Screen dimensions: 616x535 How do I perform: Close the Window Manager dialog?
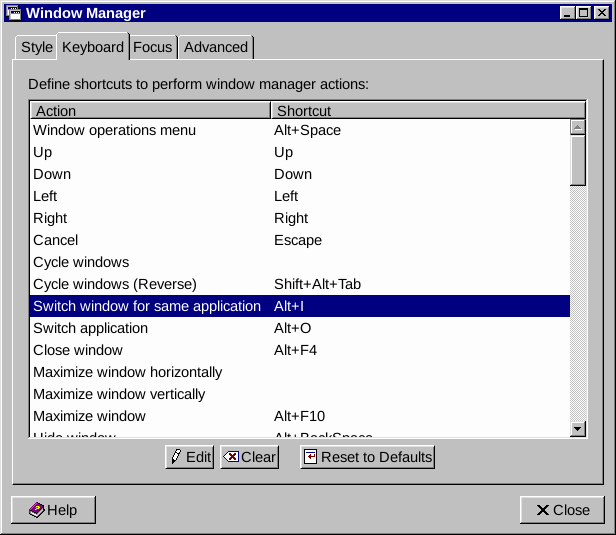coord(562,510)
